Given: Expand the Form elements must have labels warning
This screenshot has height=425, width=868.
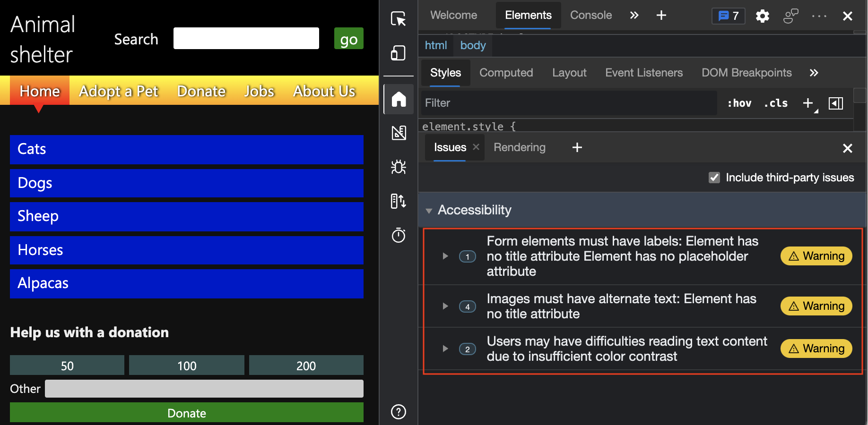Looking at the screenshot, I should pos(445,256).
